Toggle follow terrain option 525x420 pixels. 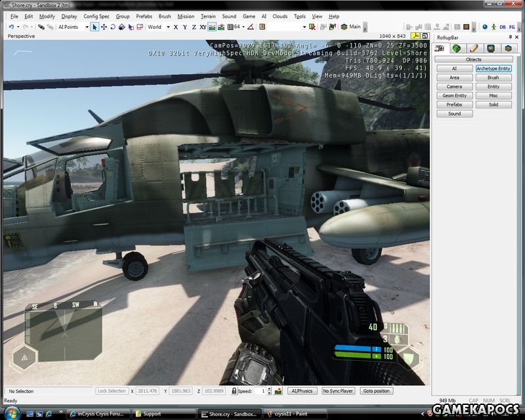212,27
